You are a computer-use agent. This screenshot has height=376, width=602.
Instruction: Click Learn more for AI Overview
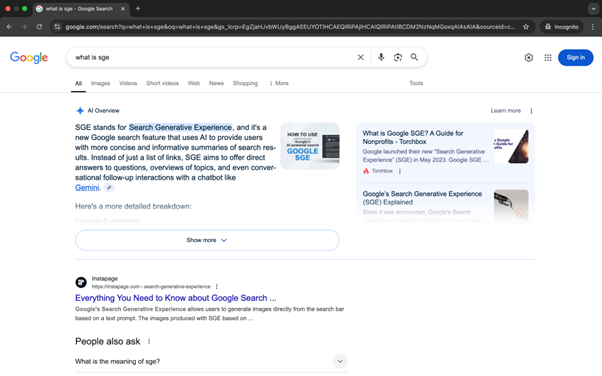point(505,111)
